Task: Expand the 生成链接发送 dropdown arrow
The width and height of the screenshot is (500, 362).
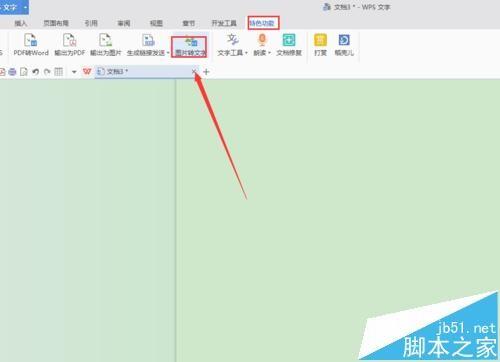Action: point(168,53)
